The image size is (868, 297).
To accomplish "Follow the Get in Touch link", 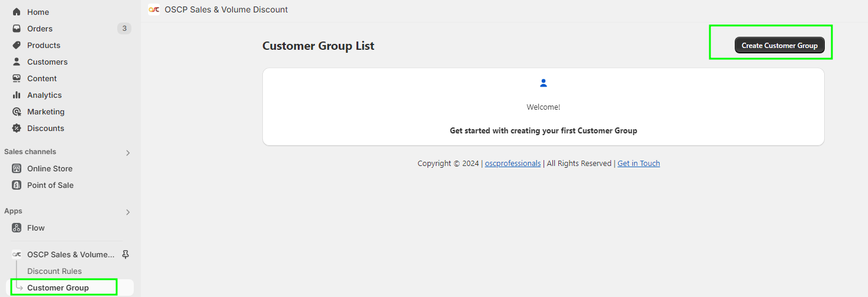I will tap(638, 164).
